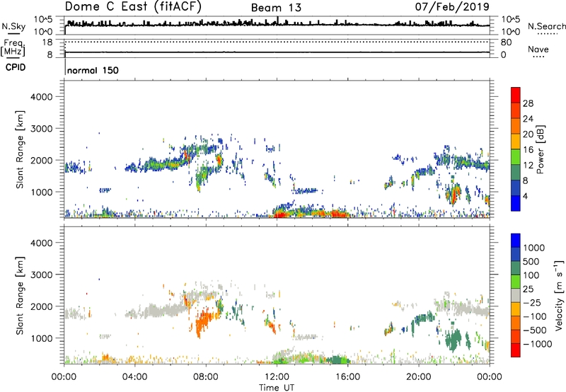566x392 pixels.
Task: Select the '28' power colorbar value
Action: (x=528, y=103)
